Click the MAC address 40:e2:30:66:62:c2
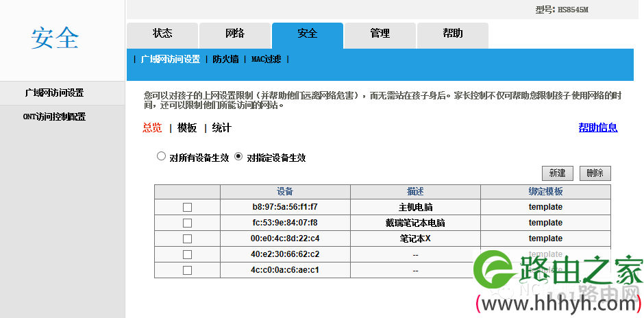This screenshot has width=644, height=318. click(285, 254)
